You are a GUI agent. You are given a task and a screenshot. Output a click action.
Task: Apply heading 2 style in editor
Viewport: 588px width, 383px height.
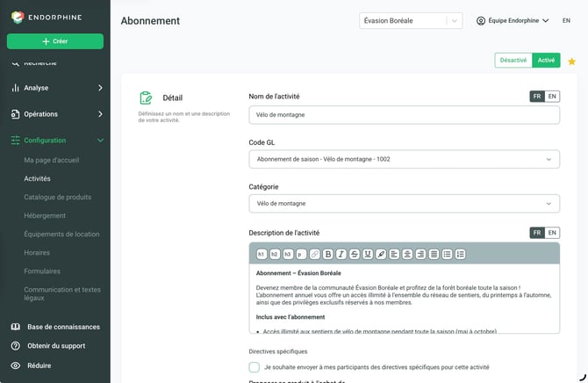(275, 254)
